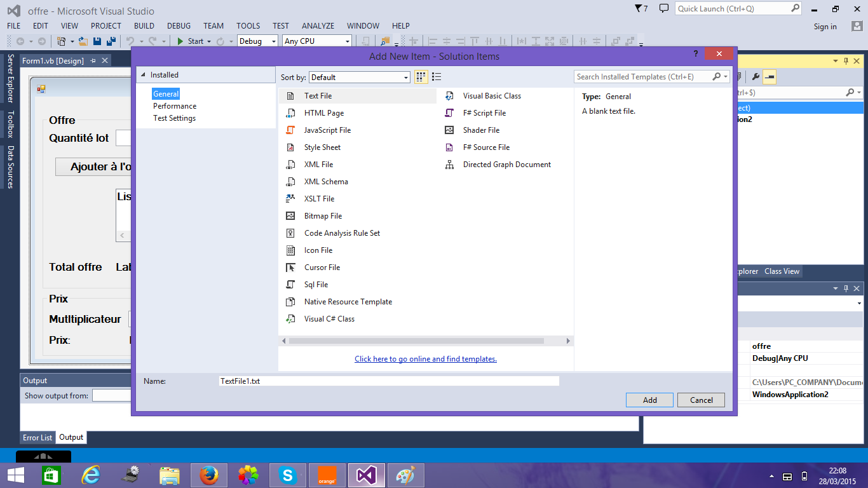Toggle Preview Selected Items in Solution Explorer
868x488 pixels.
[770, 77]
